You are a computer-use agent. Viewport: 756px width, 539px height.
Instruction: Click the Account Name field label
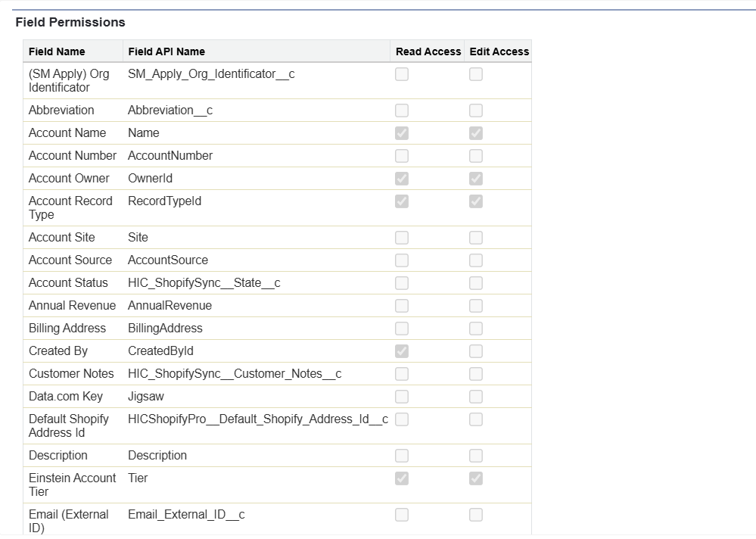[67, 133]
